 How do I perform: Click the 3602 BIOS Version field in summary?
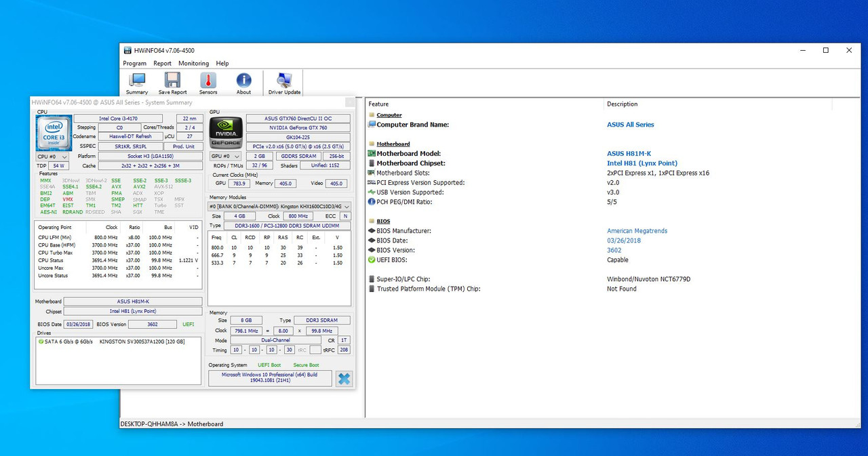(x=153, y=325)
